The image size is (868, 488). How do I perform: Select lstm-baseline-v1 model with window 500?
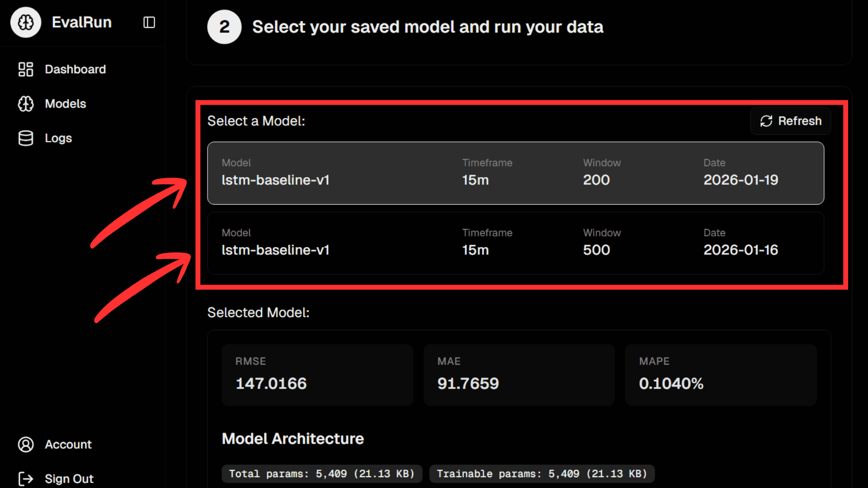click(515, 243)
